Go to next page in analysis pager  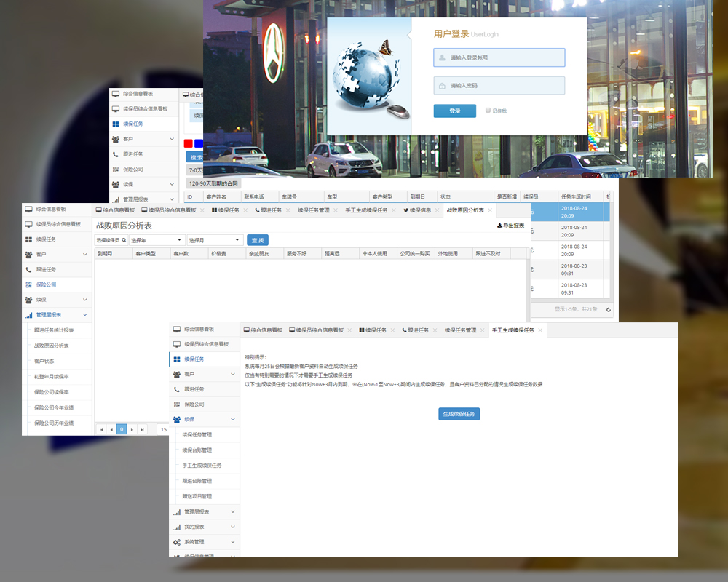click(x=132, y=430)
